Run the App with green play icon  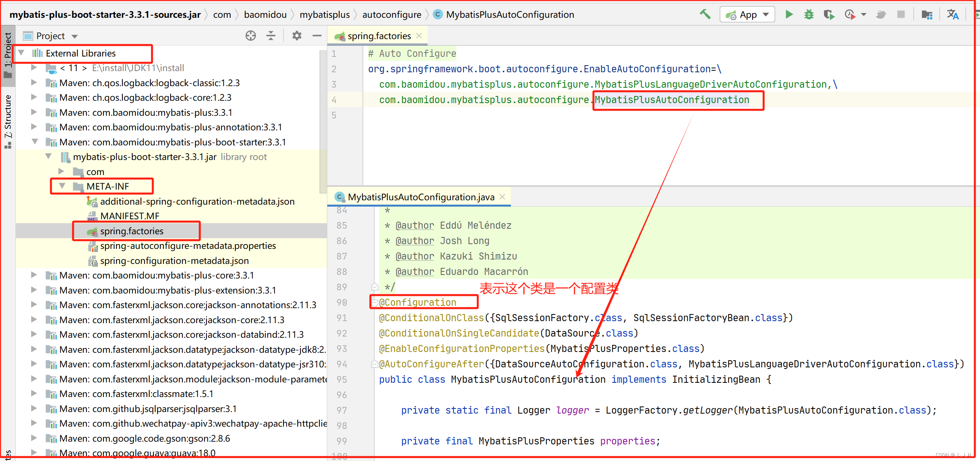(789, 15)
